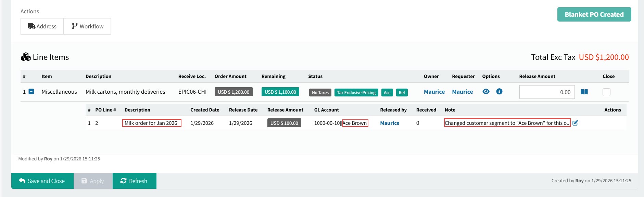This screenshot has width=644, height=197.
Task: Tick the Close checkbox for line 1
Action: [x=606, y=92]
